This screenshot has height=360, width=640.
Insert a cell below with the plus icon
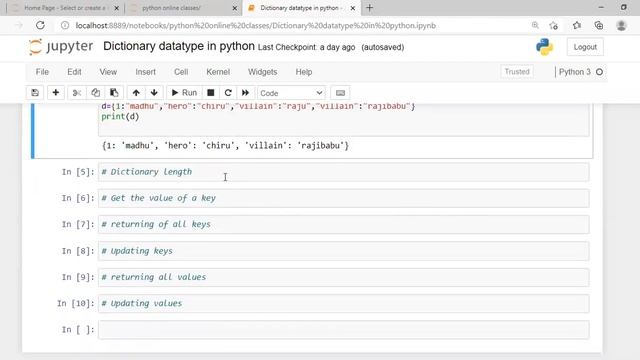coord(56,93)
